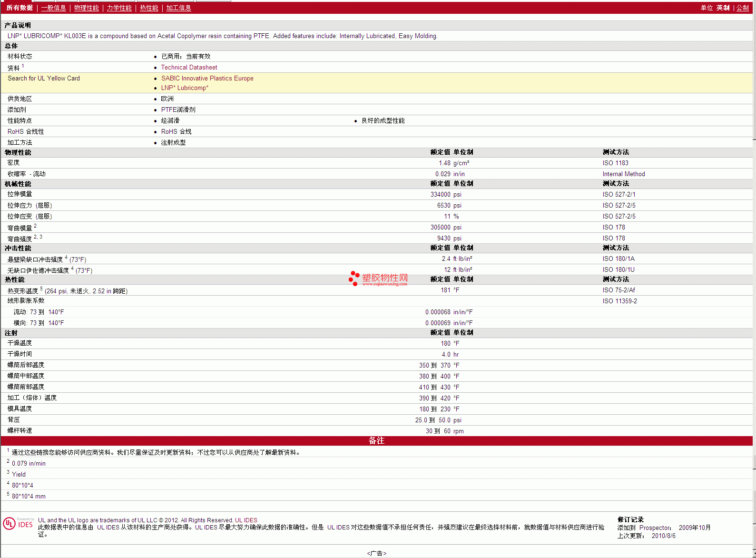756x558 pixels.
Task: Click the 注射成型 processing method entry
Action: point(173,143)
